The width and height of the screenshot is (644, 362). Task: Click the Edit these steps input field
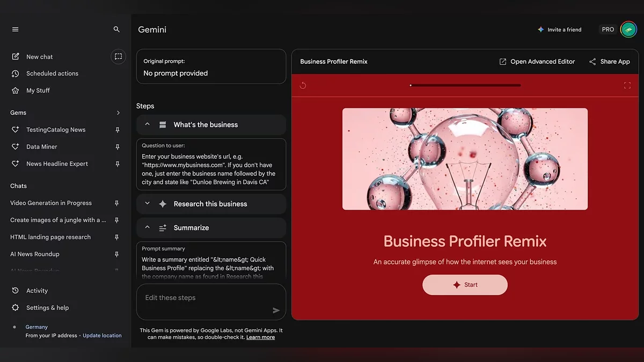pos(211,302)
